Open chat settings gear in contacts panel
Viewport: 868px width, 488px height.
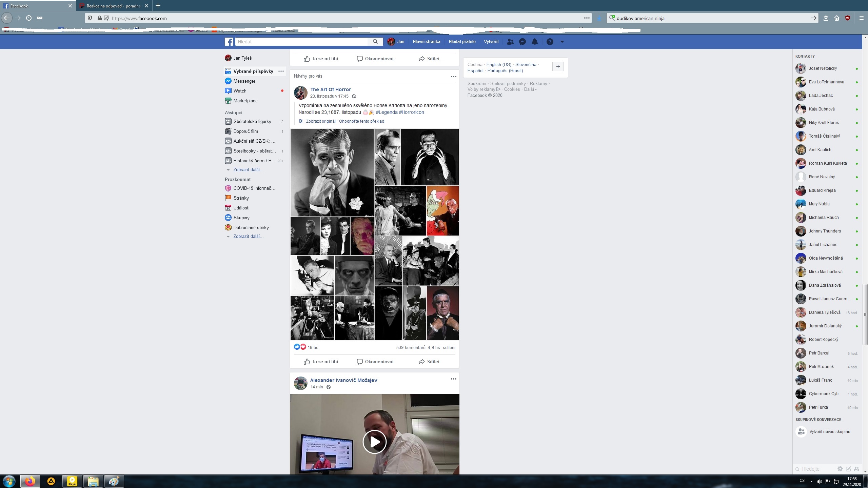click(840, 469)
